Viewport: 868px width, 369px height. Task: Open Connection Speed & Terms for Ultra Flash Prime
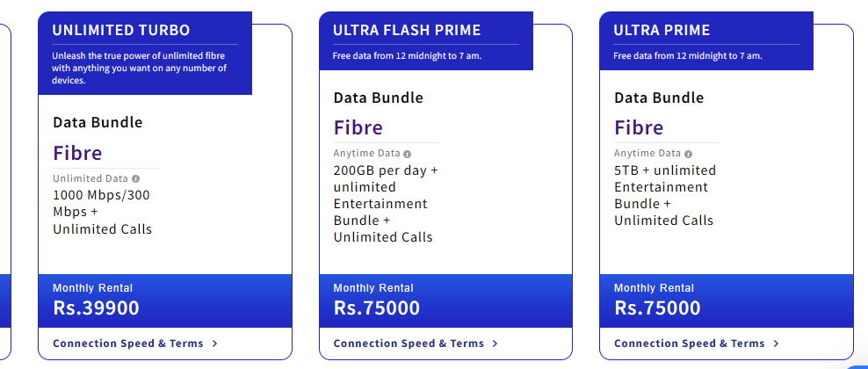[409, 344]
